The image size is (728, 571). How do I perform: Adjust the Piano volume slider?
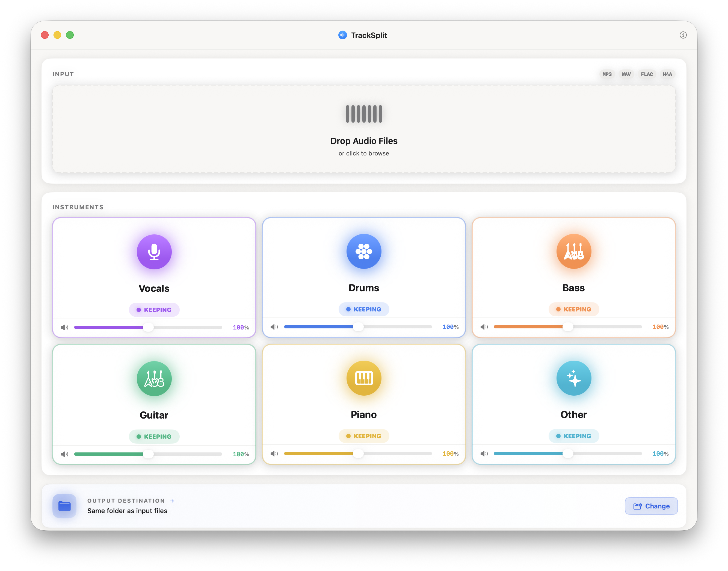click(x=358, y=454)
